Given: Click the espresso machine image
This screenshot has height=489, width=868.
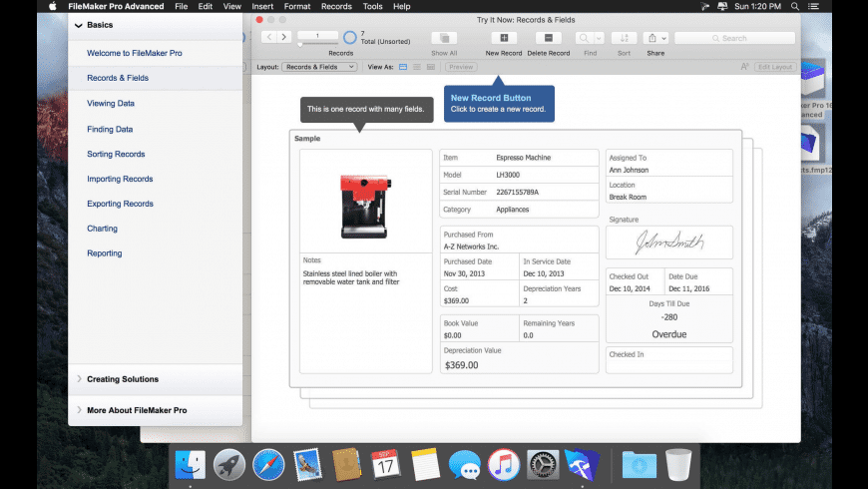Looking at the screenshot, I should [x=365, y=206].
